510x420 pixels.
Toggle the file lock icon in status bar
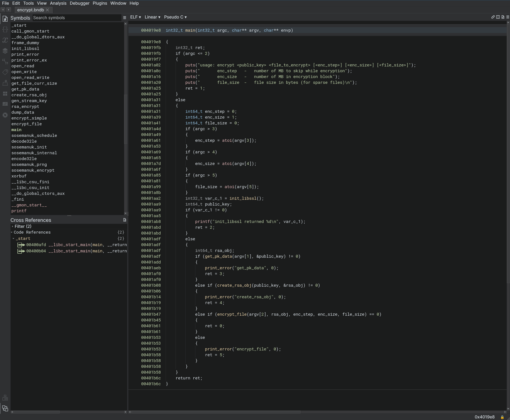502,417
